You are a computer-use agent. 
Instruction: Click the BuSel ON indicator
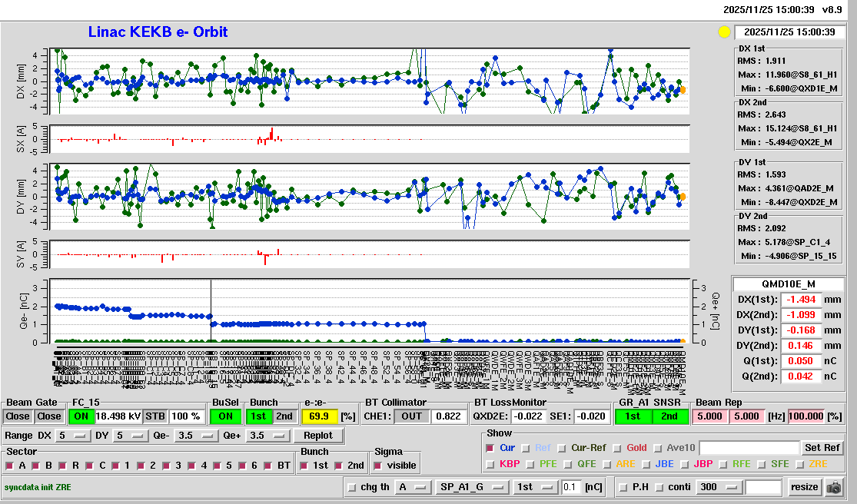(x=224, y=416)
